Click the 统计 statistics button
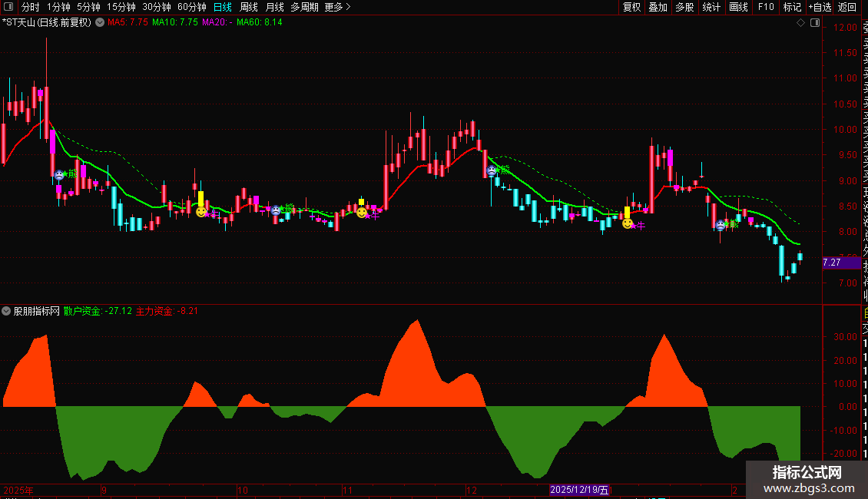The image size is (868, 499). (x=711, y=7)
